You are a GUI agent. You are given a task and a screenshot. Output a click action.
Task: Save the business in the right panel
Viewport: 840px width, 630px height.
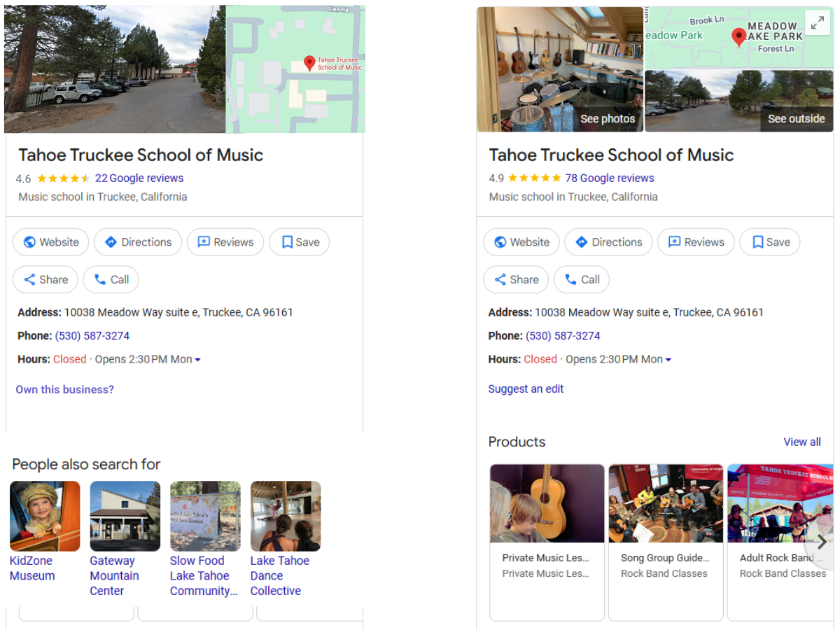point(770,242)
